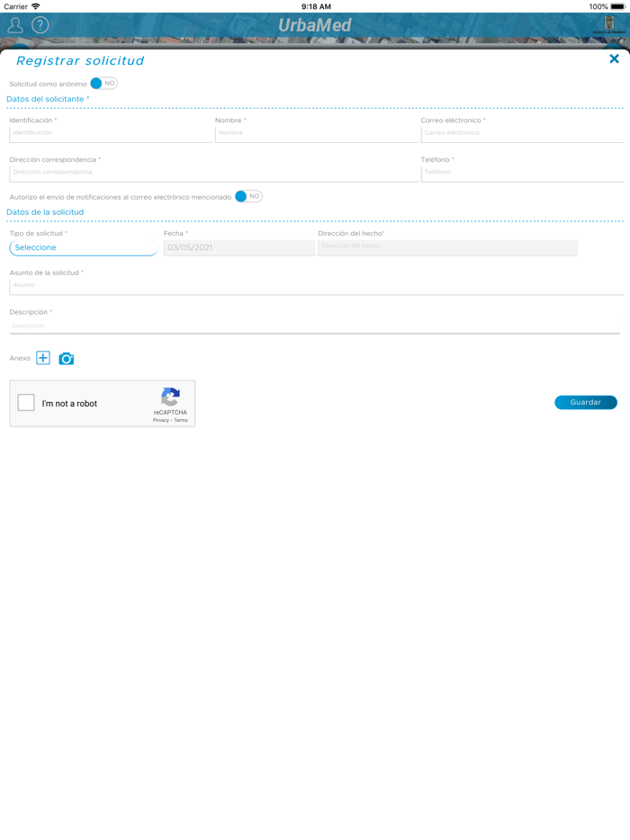
Task: Add an attachment with the plus icon
Action: [43, 358]
